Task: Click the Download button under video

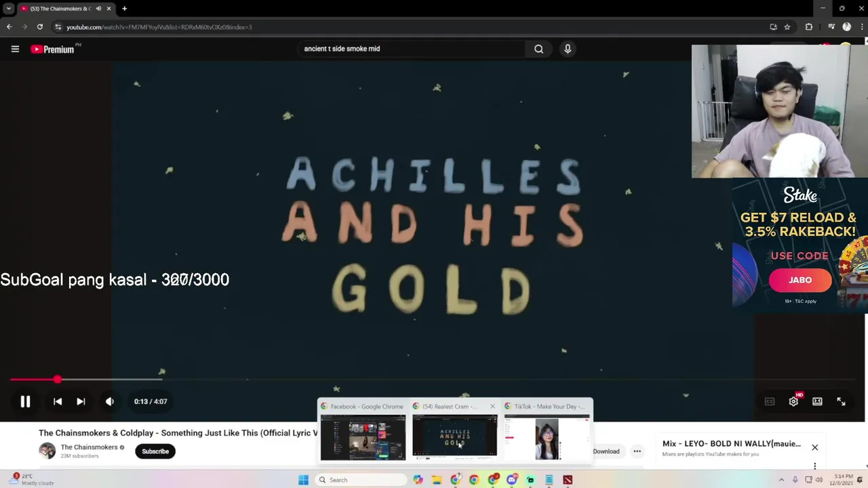Action: coord(606,451)
